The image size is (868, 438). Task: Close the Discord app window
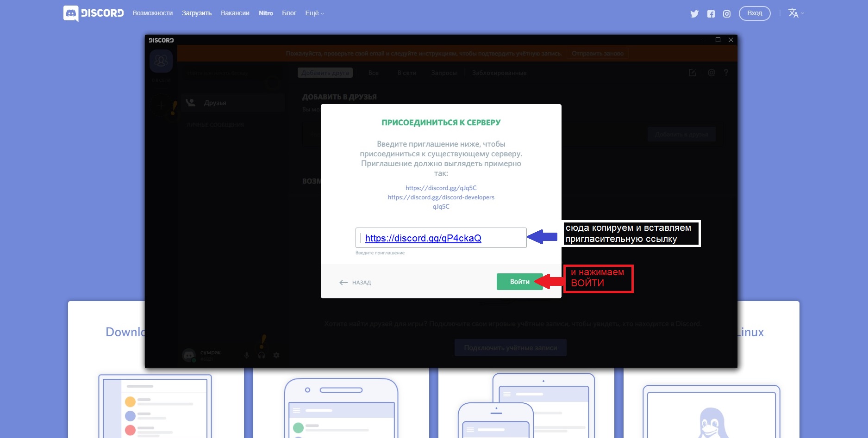click(731, 40)
